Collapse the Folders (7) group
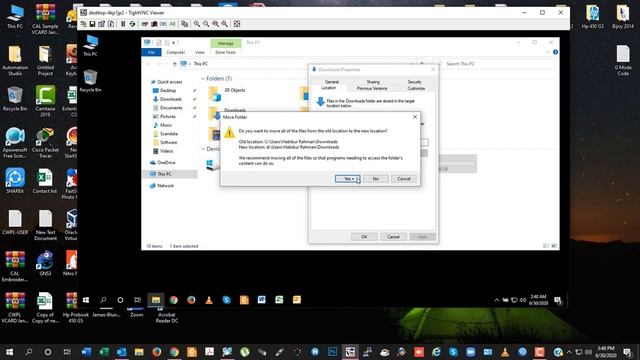 point(203,78)
